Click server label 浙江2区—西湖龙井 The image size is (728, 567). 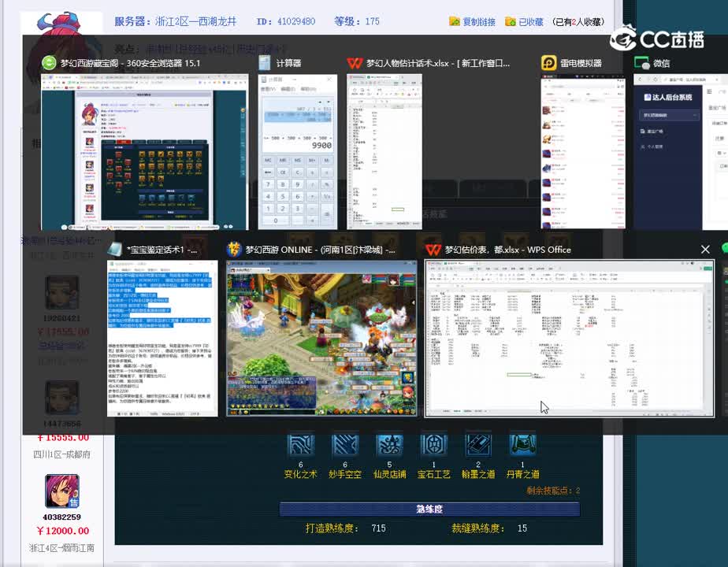tap(196, 21)
